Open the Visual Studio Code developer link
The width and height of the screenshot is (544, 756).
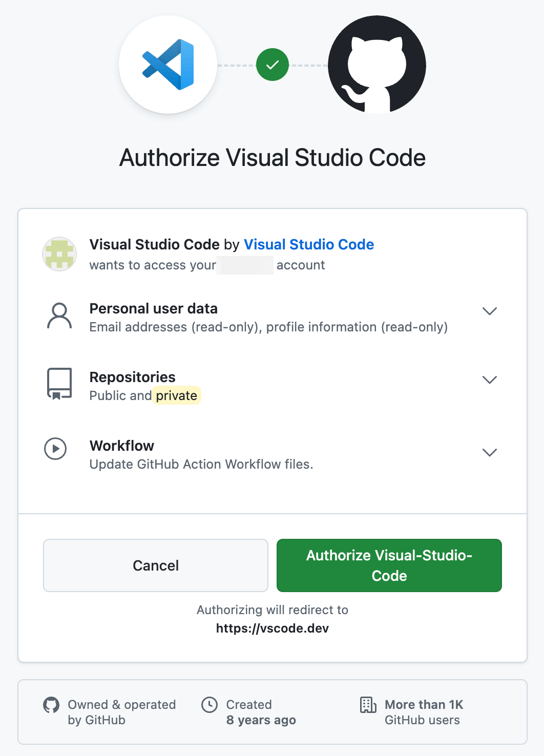click(x=309, y=245)
